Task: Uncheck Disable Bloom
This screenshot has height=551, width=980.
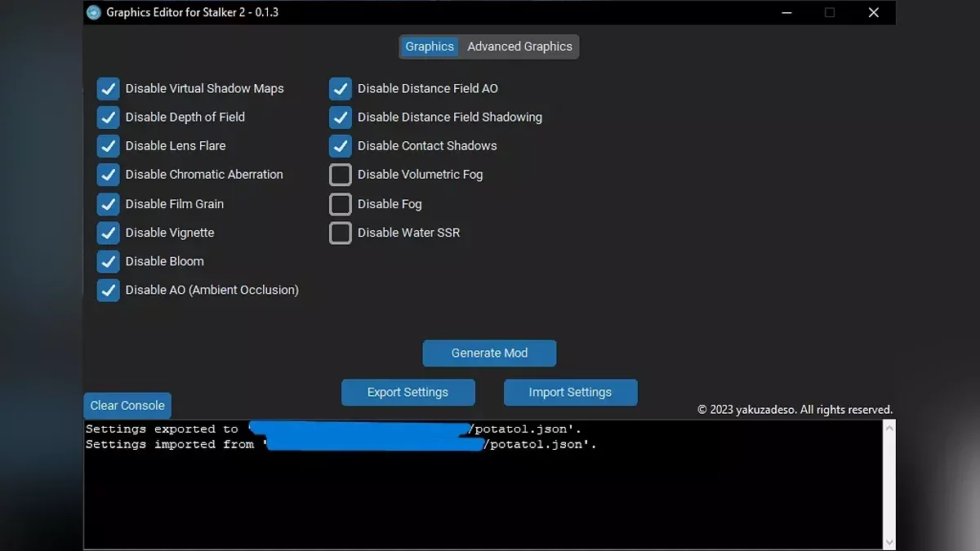Action: (x=108, y=261)
